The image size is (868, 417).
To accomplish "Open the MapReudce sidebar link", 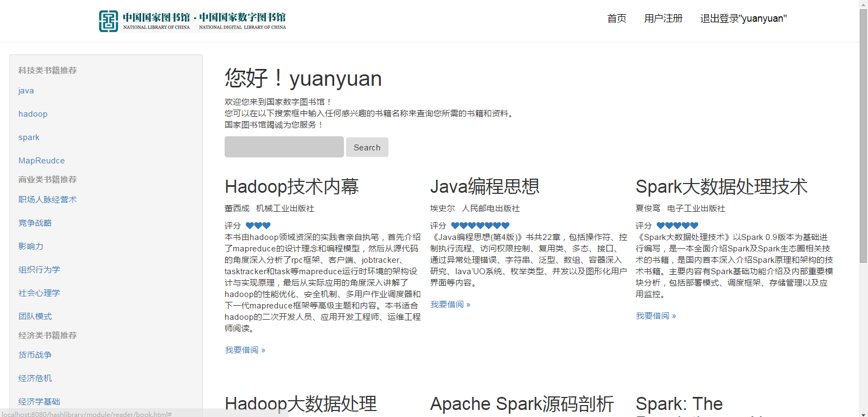I will coord(42,161).
